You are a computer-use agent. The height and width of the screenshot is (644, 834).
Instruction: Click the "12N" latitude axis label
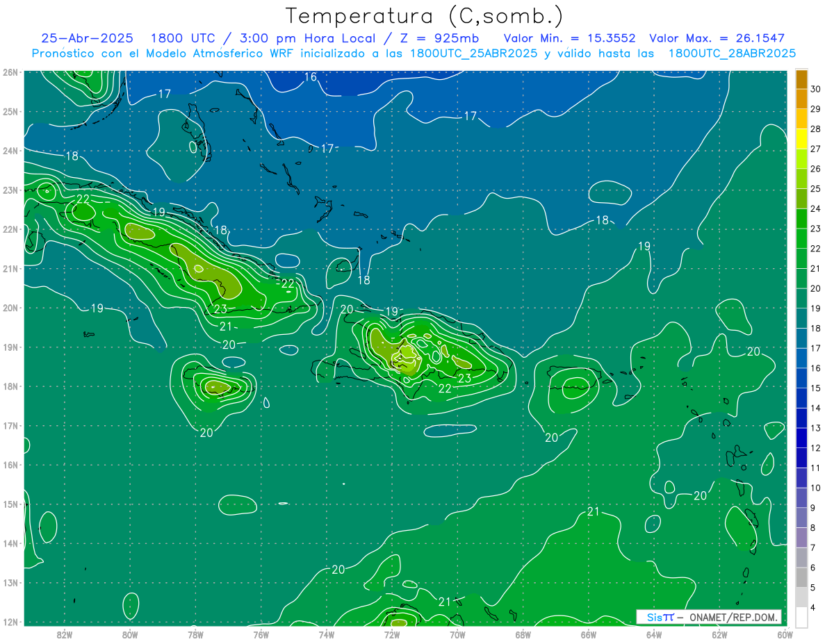point(10,622)
